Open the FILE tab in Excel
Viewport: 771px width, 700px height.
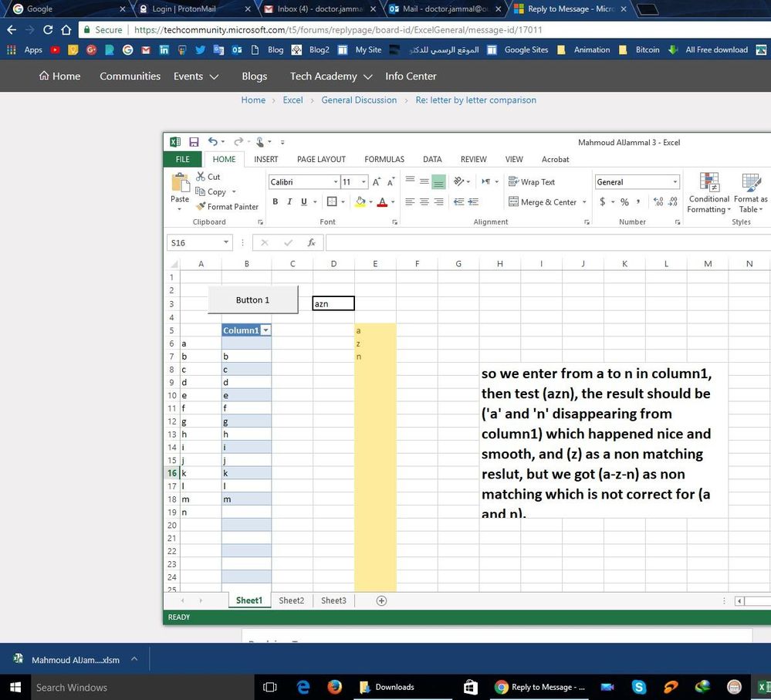[182, 159]
